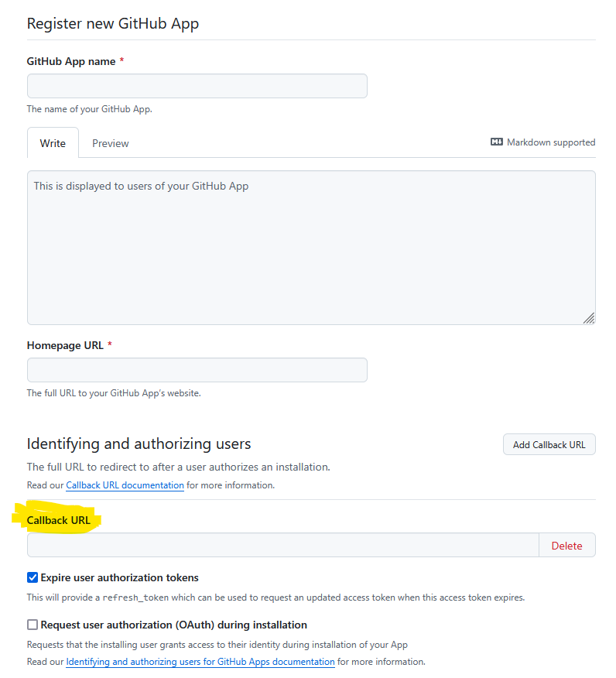Click the "Homepage URL" field label
The image size is (616, 678).
coord(65,345)
